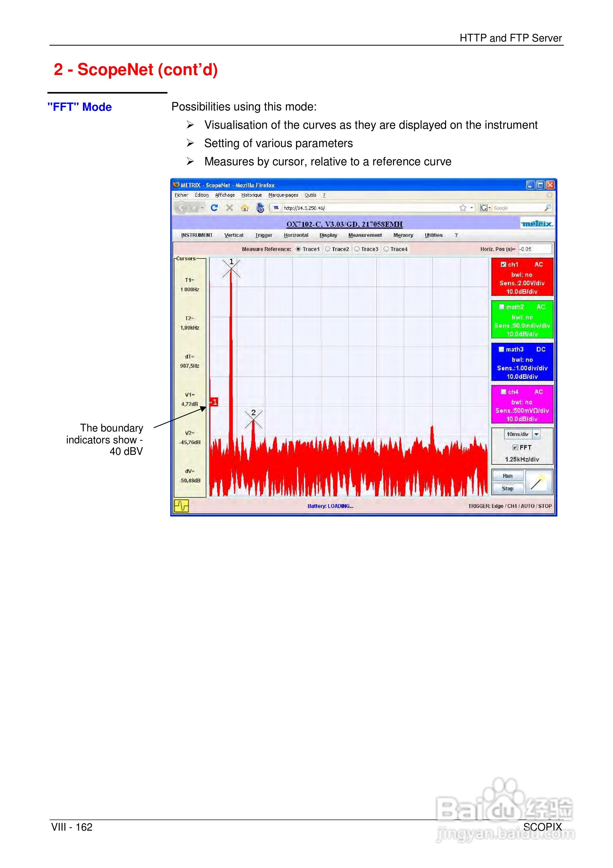This screenshot has height=868, width=613.
Task: Select Trace2 as measure reference
Action: coord(328,249)
